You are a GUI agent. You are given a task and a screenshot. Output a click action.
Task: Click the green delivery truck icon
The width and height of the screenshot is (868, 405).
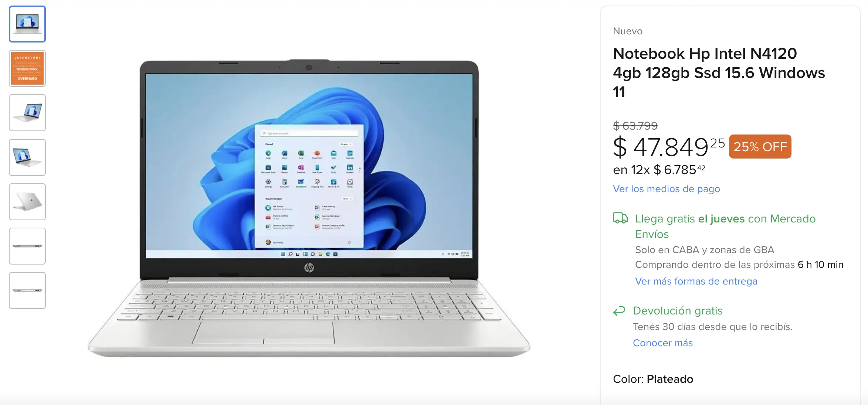pos(620,218)
